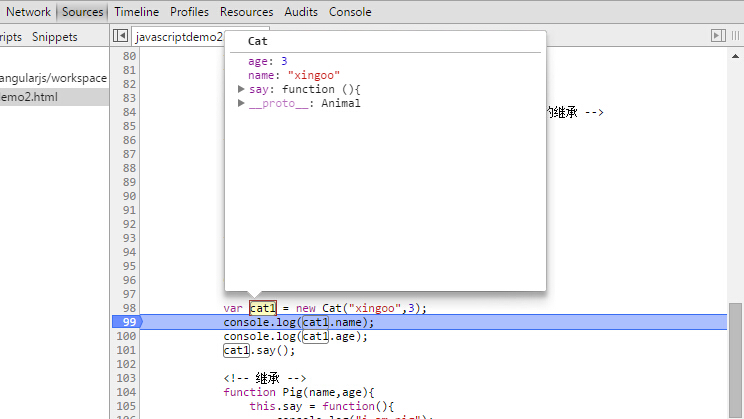Switch to the Snippets sidebar tab
The height and width of the screenshot is (419, 744).
click(x=55, y=37)
